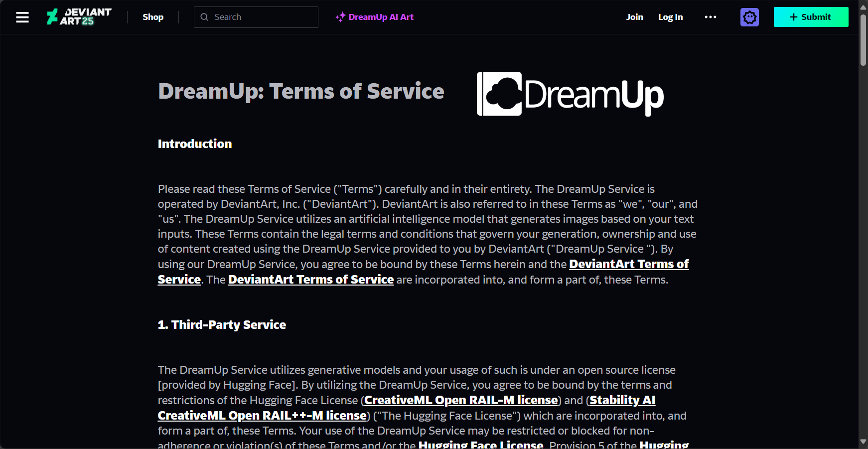Screen dimensions: 868x449
Task: Open the three-dots more menu
Action: [x=711, y=17]
